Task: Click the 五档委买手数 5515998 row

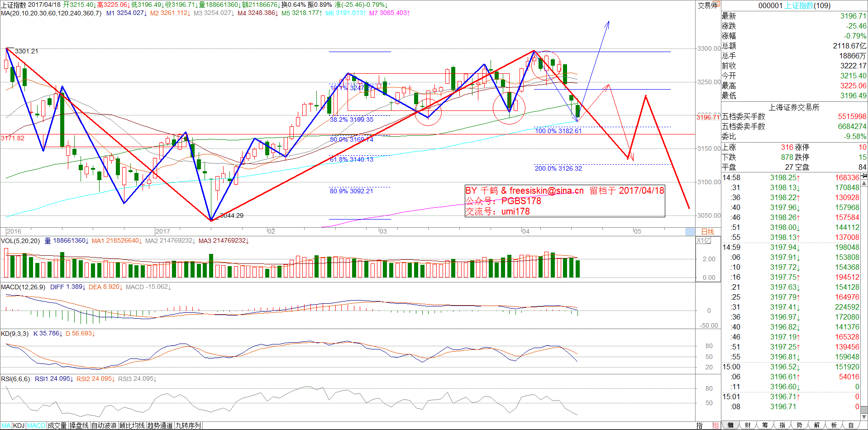Action: pos(794,116)
